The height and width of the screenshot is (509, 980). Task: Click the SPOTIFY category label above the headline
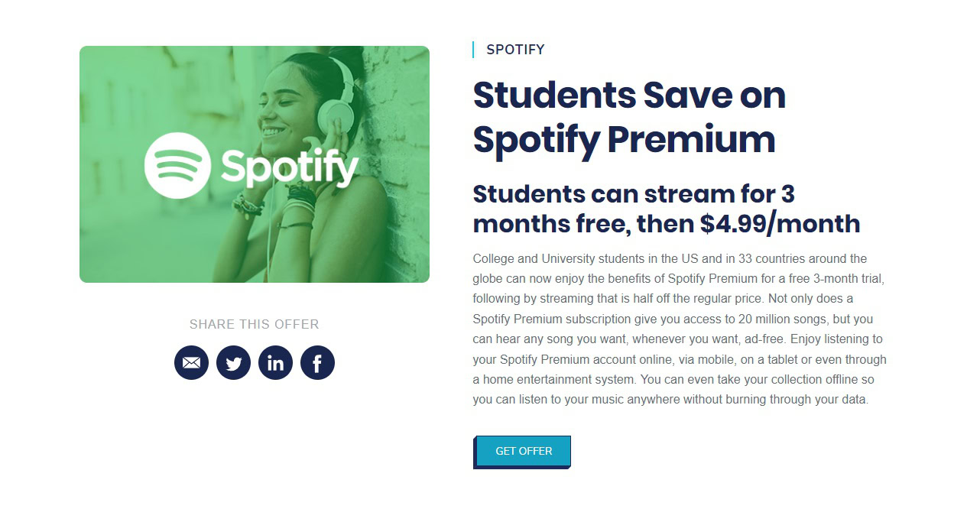pyautogui.click(x=515, y=50)
